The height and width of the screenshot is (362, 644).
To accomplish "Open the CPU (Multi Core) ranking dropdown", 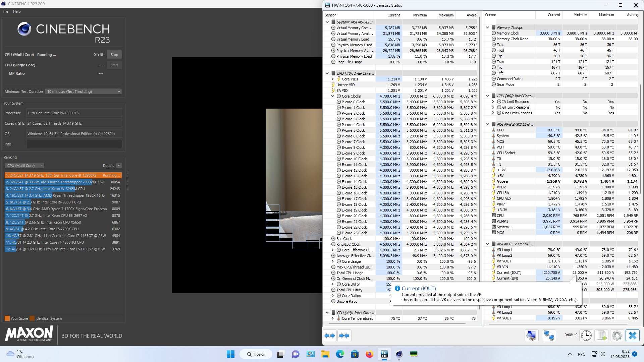I will click(25, 166).
